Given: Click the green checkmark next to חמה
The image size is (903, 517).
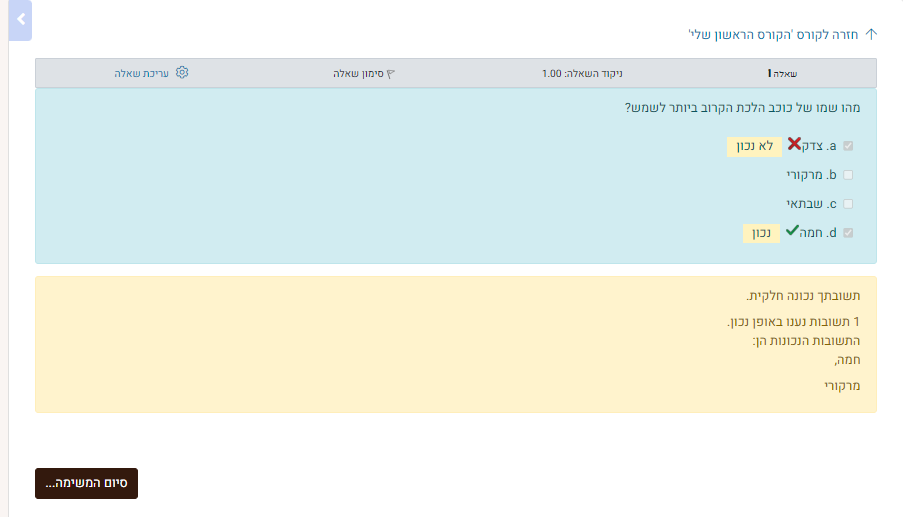Looking at the screenshot, I should 792,230.
